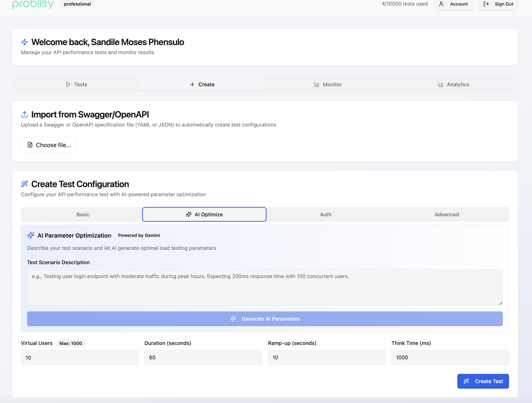Click the Think Time (ms) field
The width and height of the screenshot is (532, 403).
[450, 357]
